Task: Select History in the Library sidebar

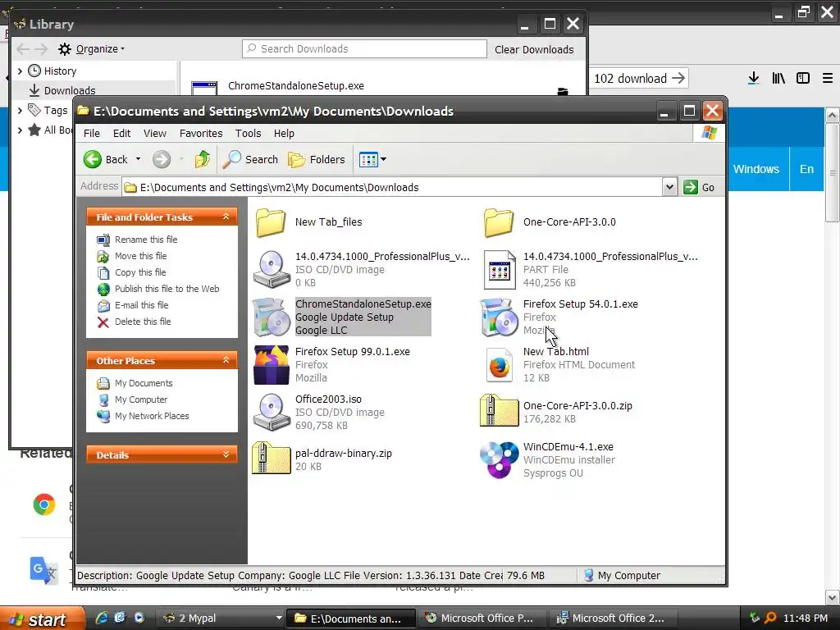Action: click(x=52, y=71)
